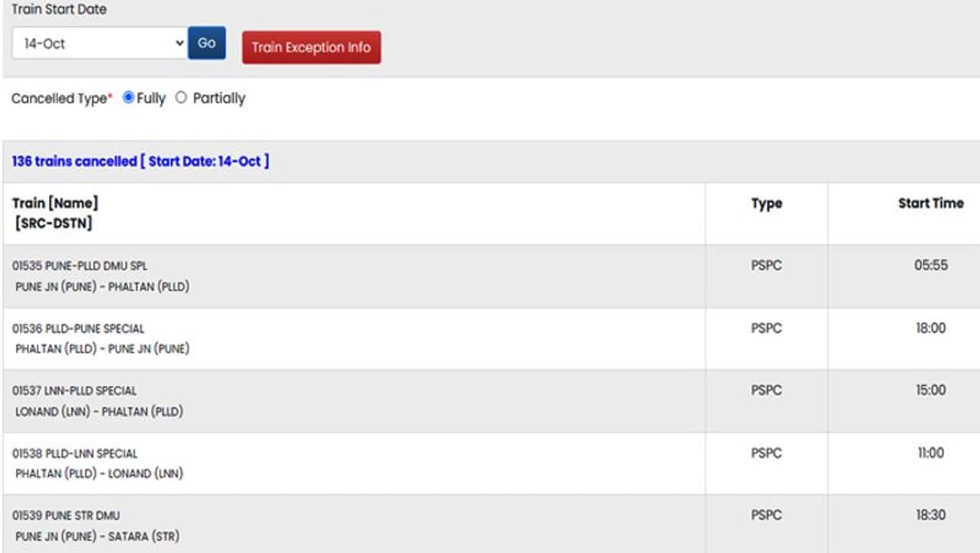This screenshot has width=980, height=553.
Task: Select the Partially cancelled radio option
Action: 181,98
